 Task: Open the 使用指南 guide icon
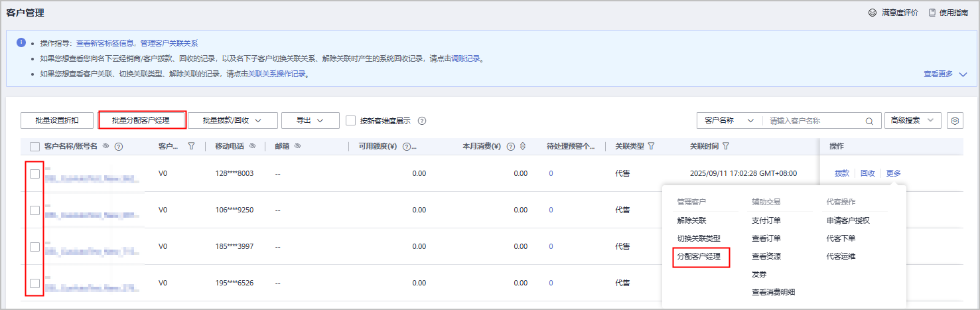pyautogui.click(x=932, y=13)
